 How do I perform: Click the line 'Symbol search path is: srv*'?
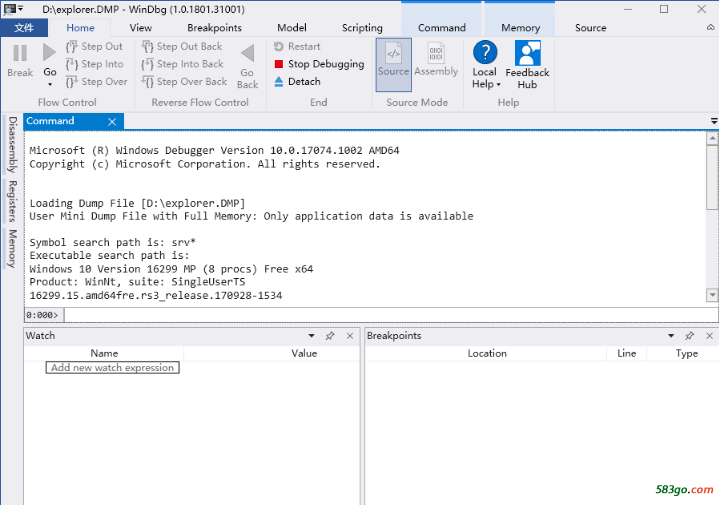point(113,242)
